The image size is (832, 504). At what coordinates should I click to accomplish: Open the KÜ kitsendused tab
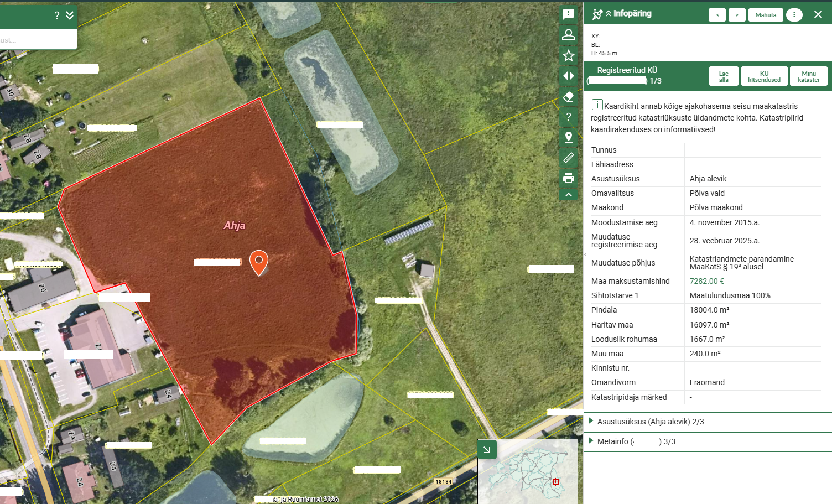[764, 76]
